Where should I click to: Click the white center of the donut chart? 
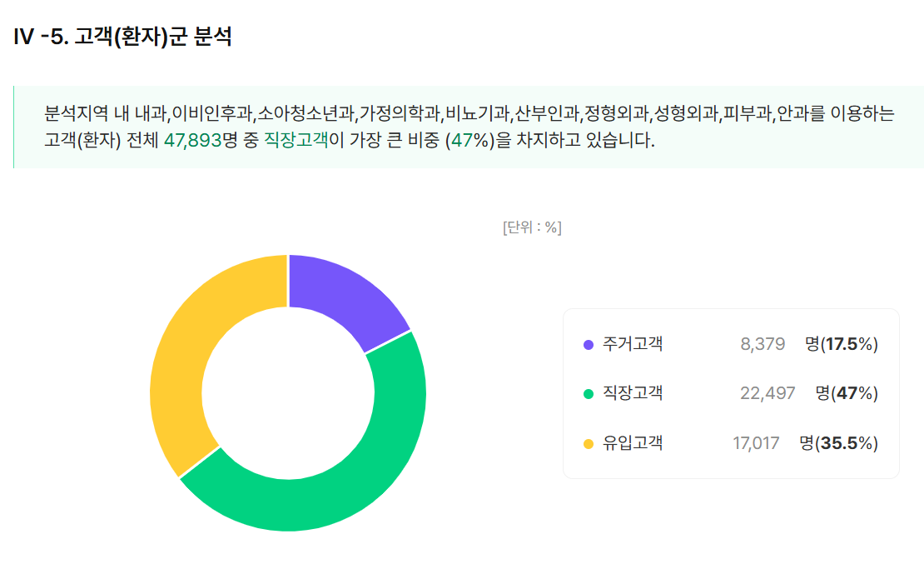click(288, 392)
